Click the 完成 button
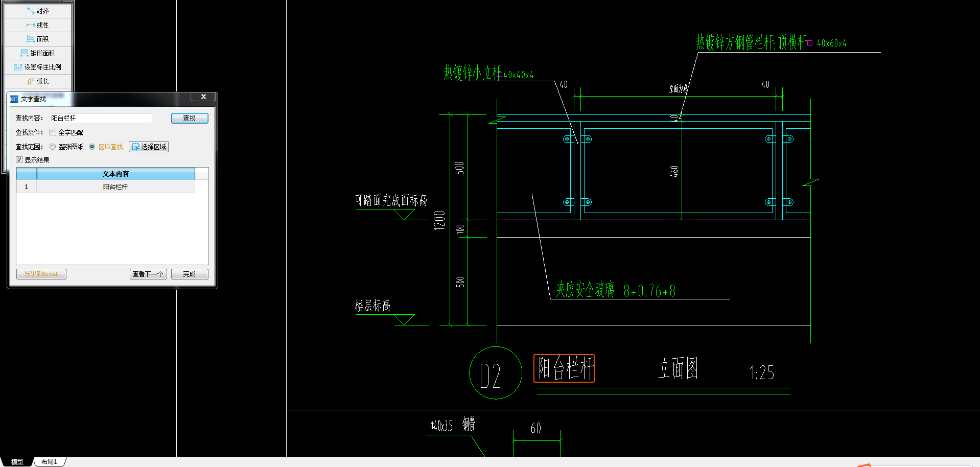Screen dimensions: 980x467 pyautogui.click(x=190, y=274)
